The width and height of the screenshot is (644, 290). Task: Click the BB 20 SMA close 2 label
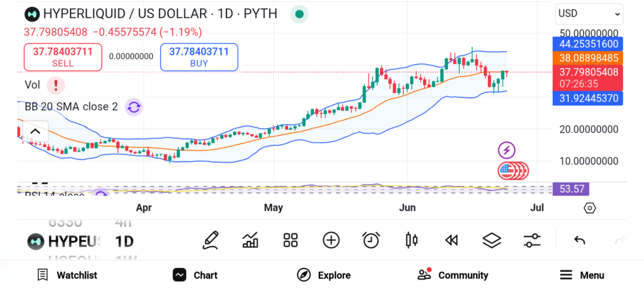(x=72, y=107)
